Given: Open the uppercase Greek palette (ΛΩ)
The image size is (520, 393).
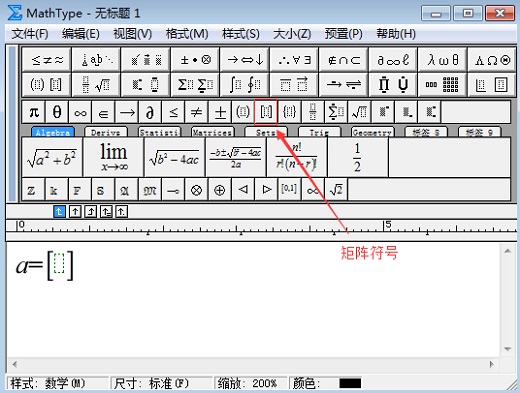Looking at the screenshot, I should tap(492, 60).
